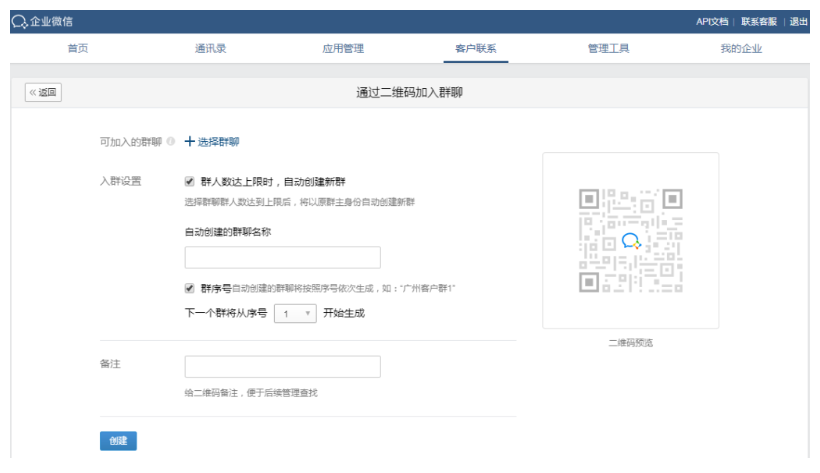Viewport: 820px width, 473px height.
Task: Click the 二维码预览 caption text
Action: [631, 343]
